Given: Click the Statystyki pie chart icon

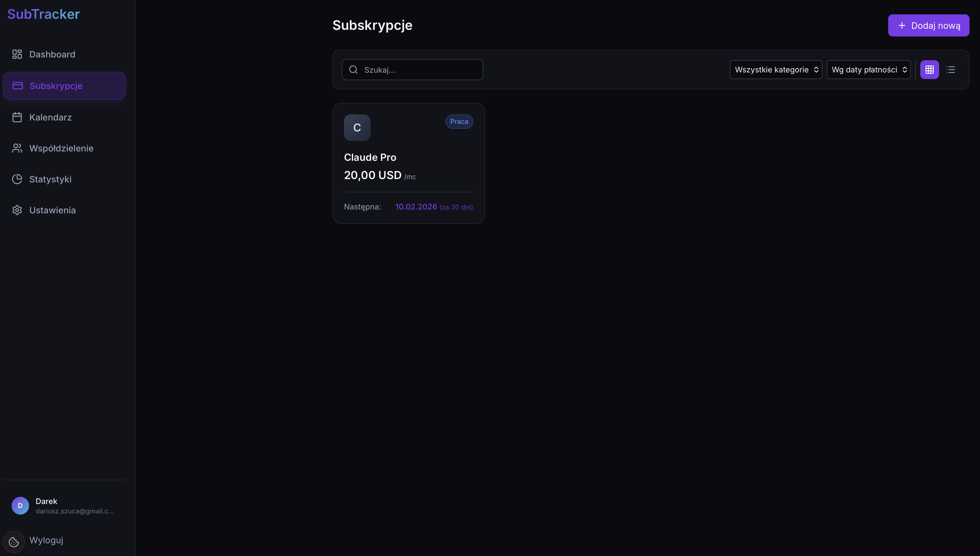Looking at the screenshot, I should (x=17, y=179).
